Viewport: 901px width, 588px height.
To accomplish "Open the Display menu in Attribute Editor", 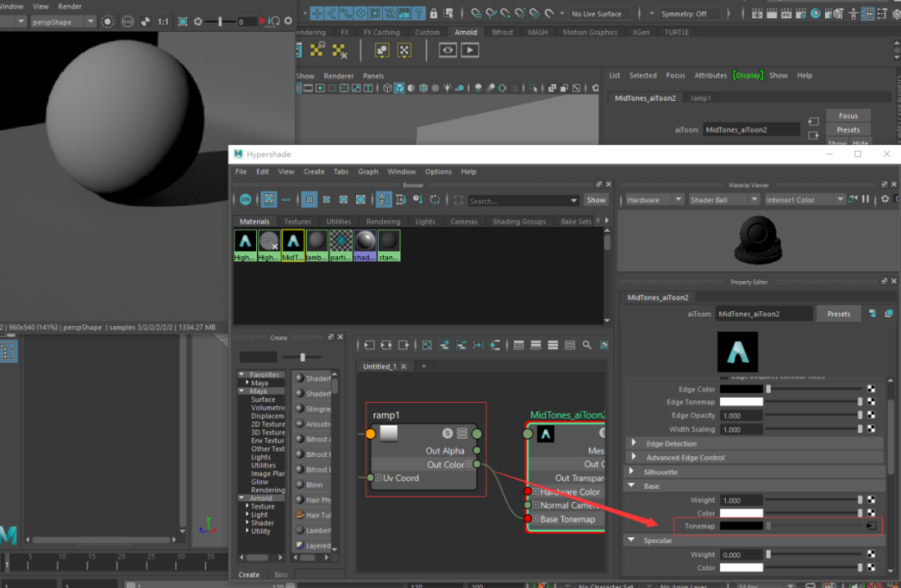I will tap(747, 75).
